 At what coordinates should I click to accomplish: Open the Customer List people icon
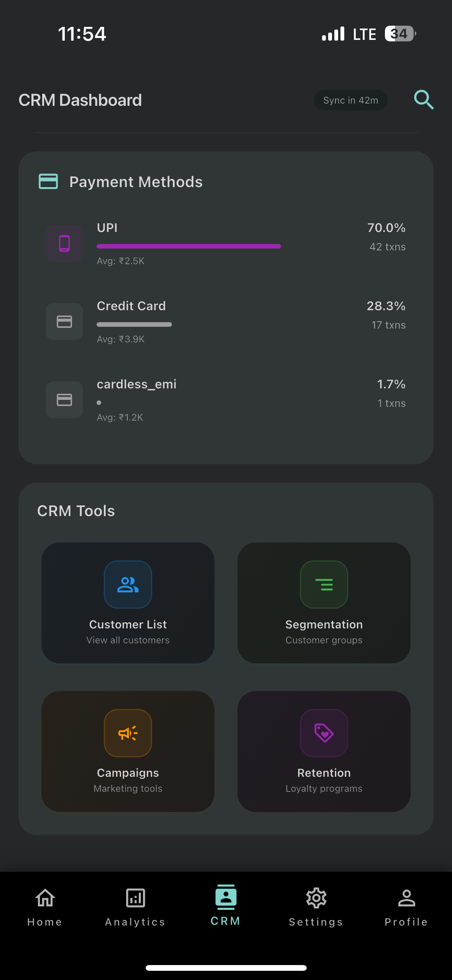click(x=128, y=584)
